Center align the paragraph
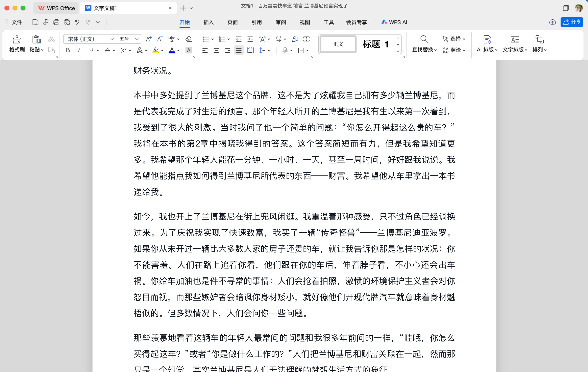 coord(216,50)
